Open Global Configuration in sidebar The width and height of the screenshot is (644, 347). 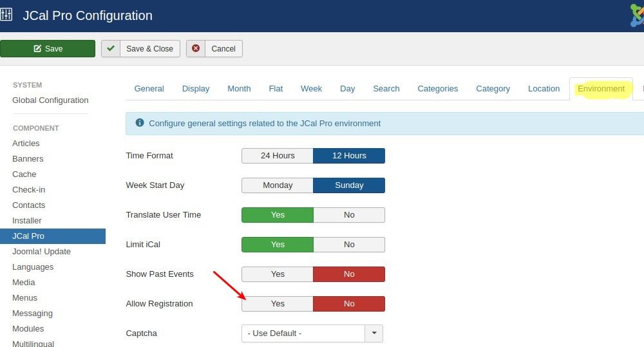[50, 100]
